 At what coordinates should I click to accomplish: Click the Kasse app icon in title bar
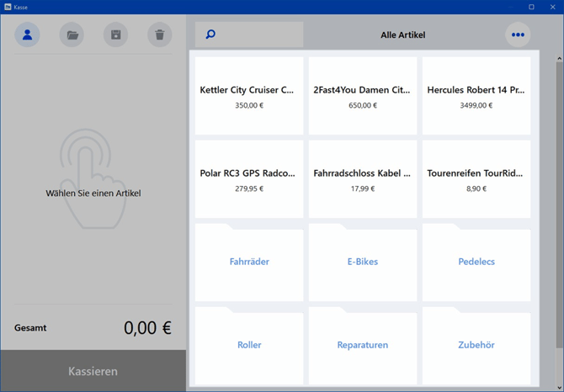click(x=8, y=7)
